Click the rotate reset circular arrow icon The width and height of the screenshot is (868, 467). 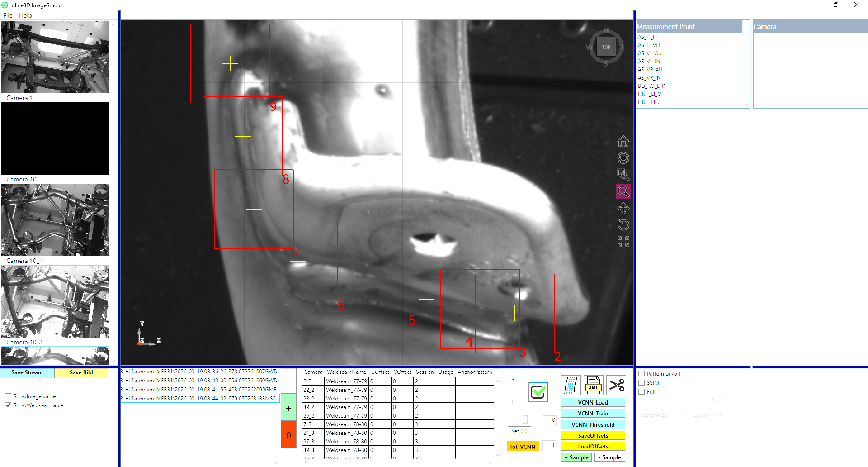(x=623, y=225)
